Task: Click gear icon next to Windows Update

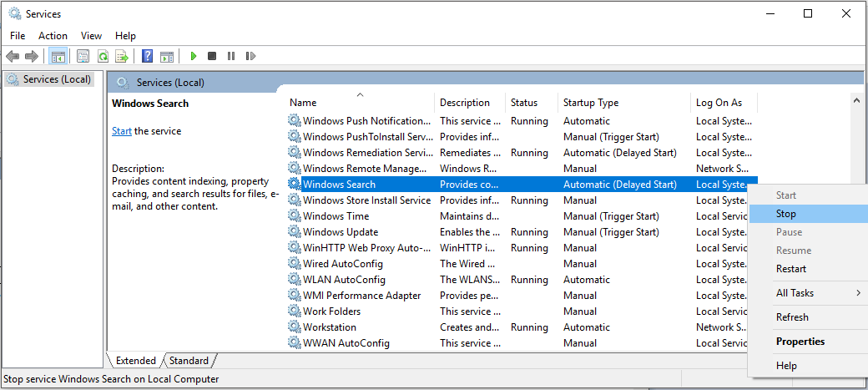Action: point(295,232)
